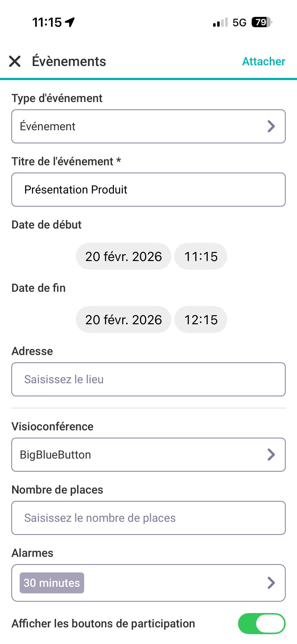The width and height of the screenshot is (297, 644).
Task: Tap the 30 minutes alarm tag
Action: (x=52, y=583)
